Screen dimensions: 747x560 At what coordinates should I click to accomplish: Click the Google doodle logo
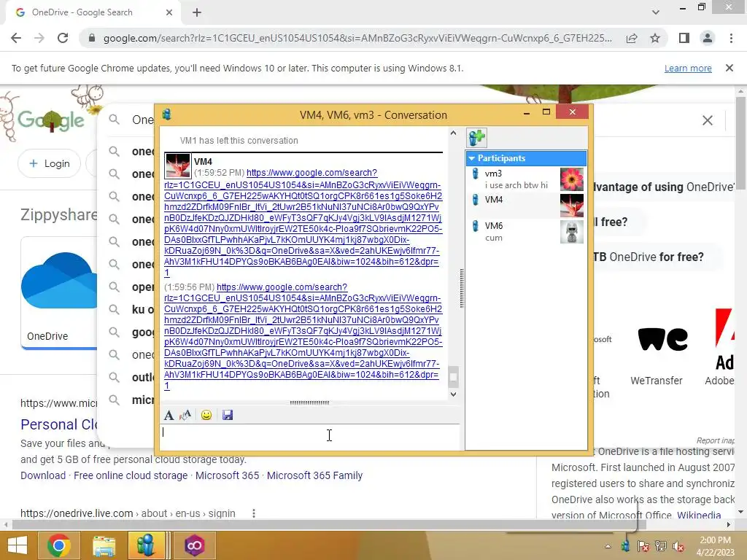click(x=51, y=120)
